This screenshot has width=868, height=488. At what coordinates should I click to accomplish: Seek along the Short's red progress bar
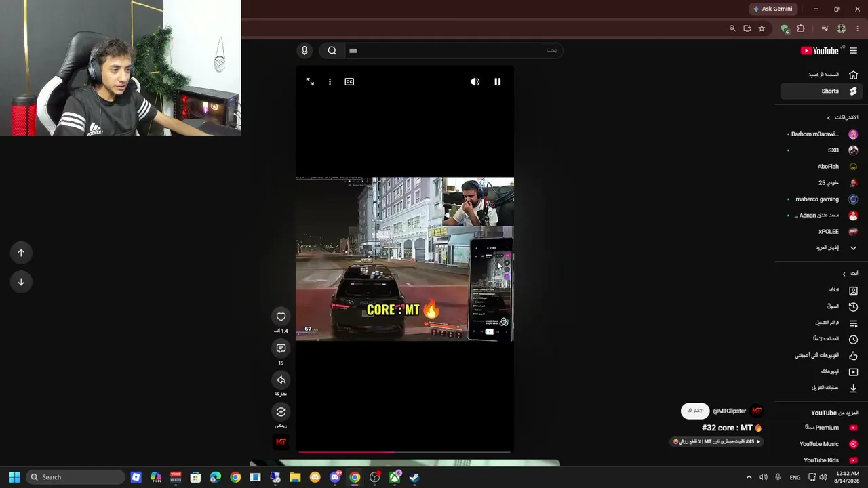[404, 451]
